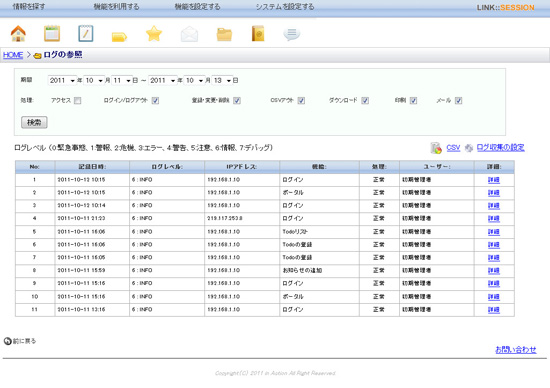This screenshot has height=388, width=550.
Task: Click the HOME breadcrumb link
Action: tap(13, 55)
